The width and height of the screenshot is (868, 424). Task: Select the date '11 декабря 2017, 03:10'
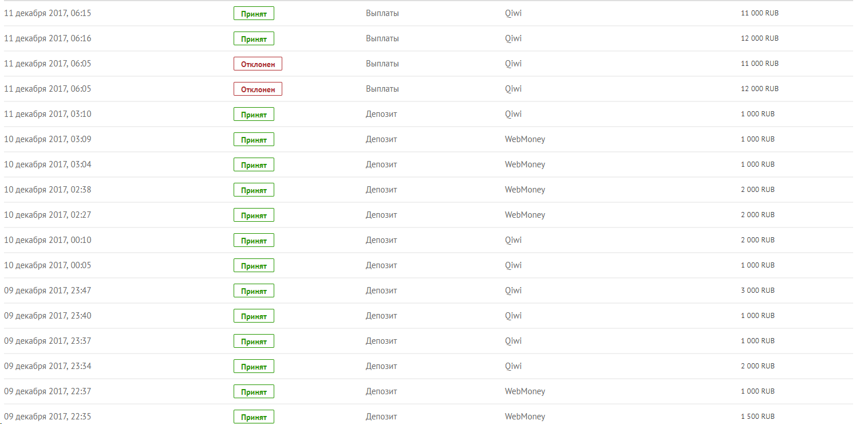[48, 114]
